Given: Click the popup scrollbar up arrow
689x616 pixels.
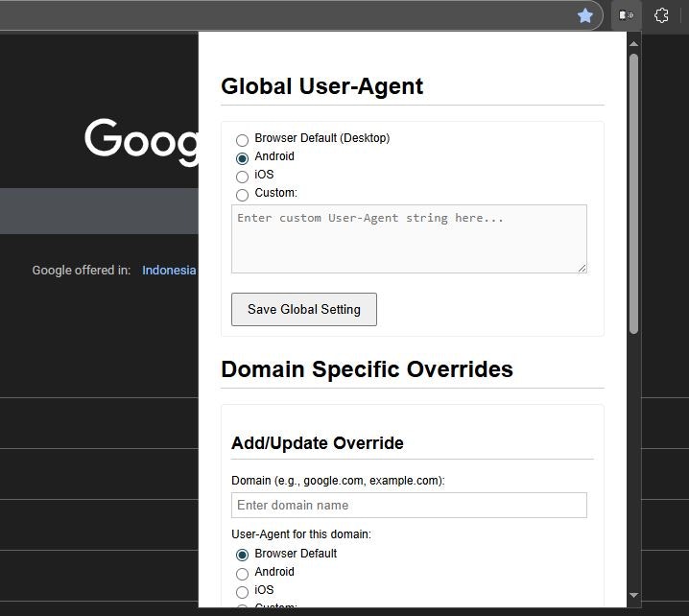Looking at the screenshot, I should coord(633,43).
